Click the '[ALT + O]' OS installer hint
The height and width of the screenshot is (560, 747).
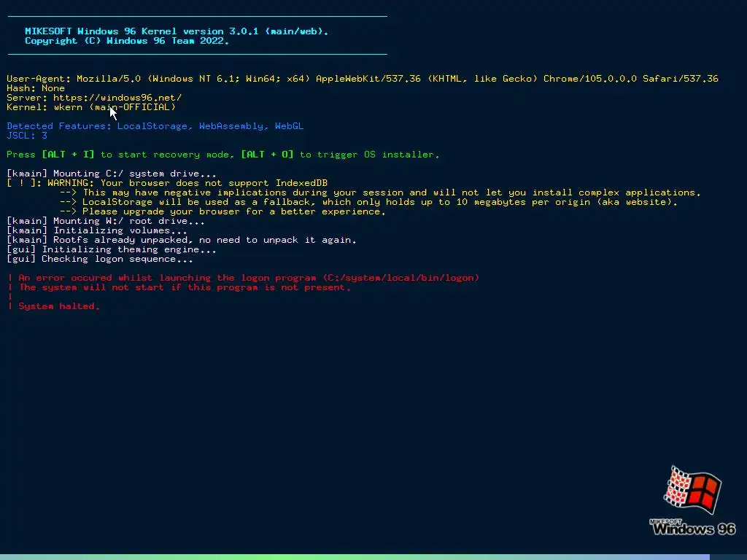pyautogui.click(x=267, y=155)
